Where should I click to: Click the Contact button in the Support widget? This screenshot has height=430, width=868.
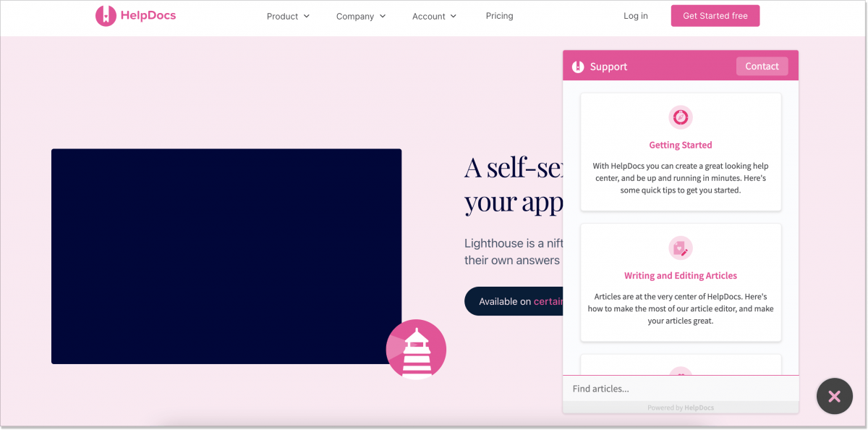762,66
